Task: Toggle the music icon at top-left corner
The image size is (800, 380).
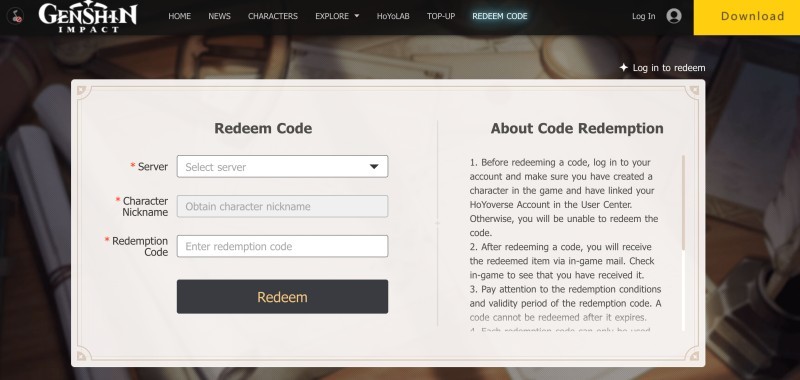Action: pos(16,16)
